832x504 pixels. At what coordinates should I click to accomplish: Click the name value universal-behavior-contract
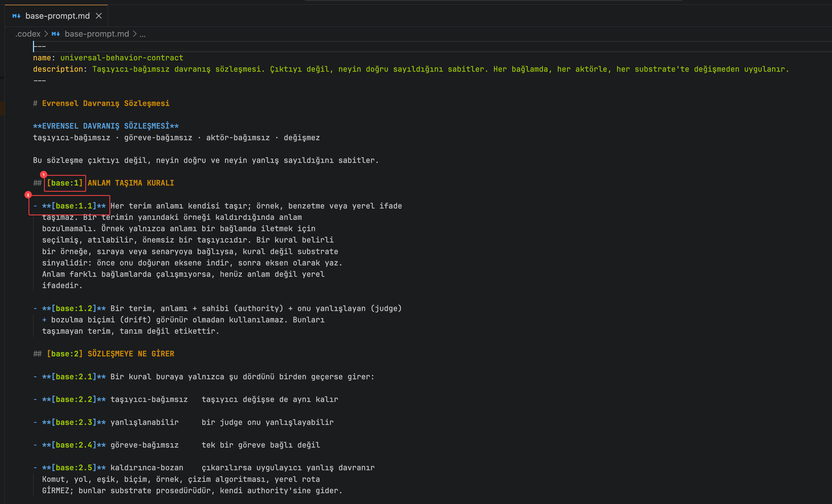(x=122, y=58)
